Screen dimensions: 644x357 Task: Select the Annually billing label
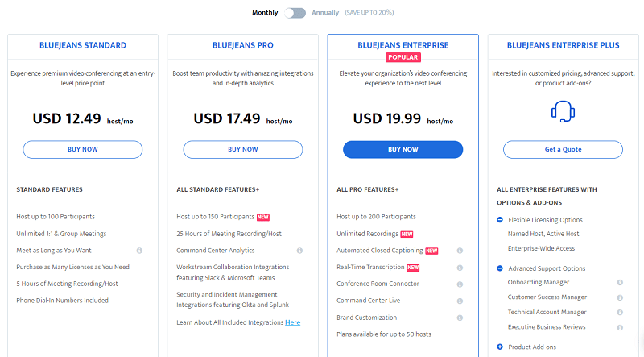coord(325,13)
